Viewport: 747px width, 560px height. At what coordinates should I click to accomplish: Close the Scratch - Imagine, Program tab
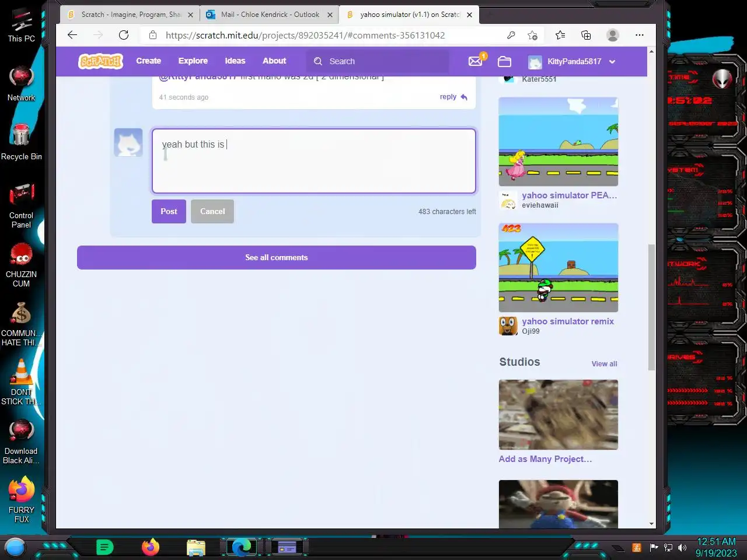point(190,15)
